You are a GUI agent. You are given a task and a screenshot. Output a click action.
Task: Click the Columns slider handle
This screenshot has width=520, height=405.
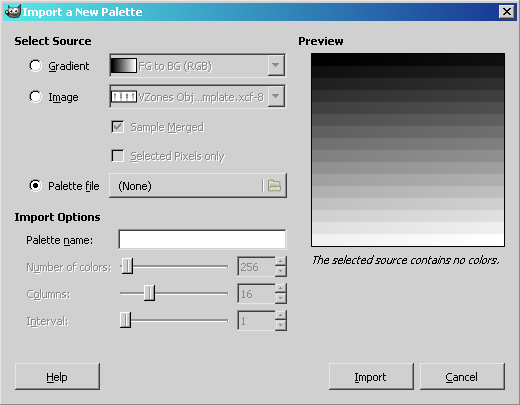(149, 293)
